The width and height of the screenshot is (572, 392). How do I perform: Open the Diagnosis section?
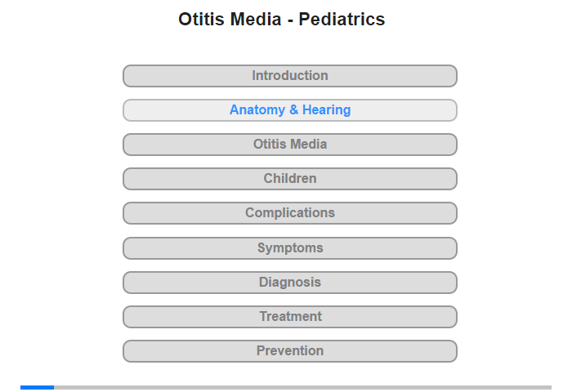[289, 283]
